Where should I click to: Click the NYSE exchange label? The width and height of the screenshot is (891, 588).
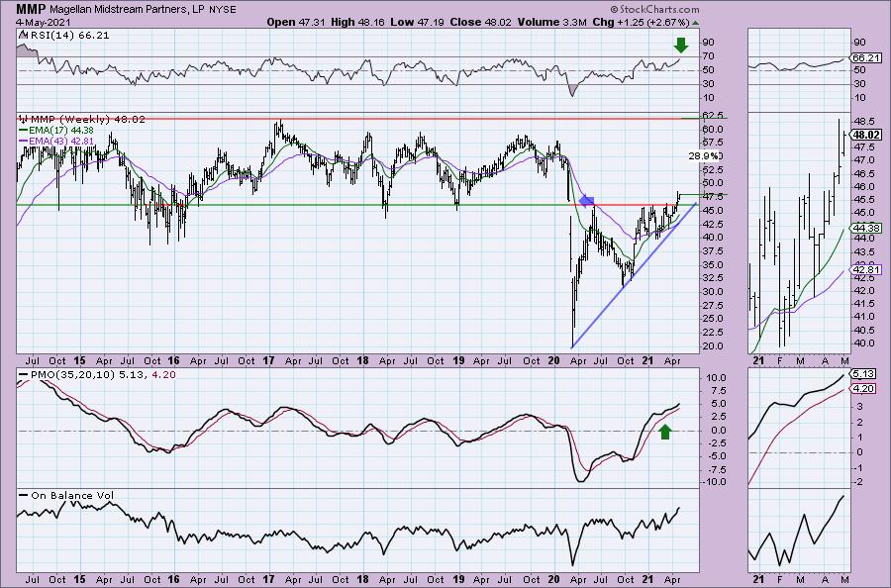[223, 10]
